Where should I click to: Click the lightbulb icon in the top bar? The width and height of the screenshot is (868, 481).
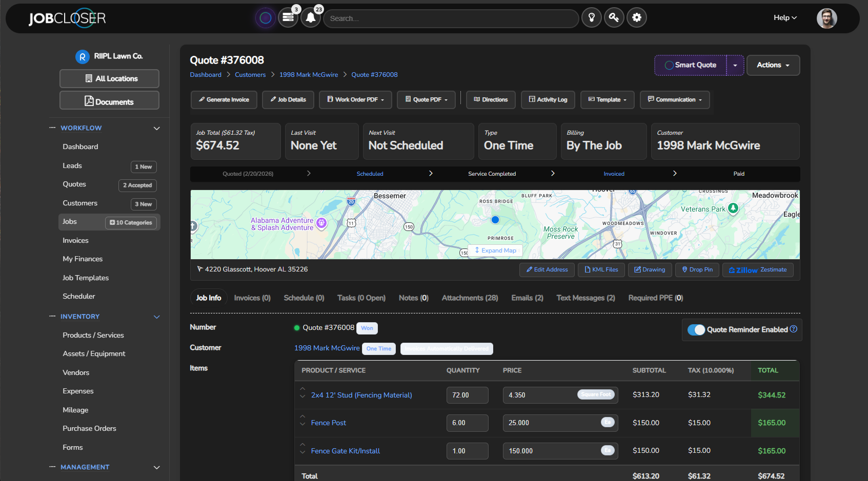pyautogui.click(x=591, y=17)
